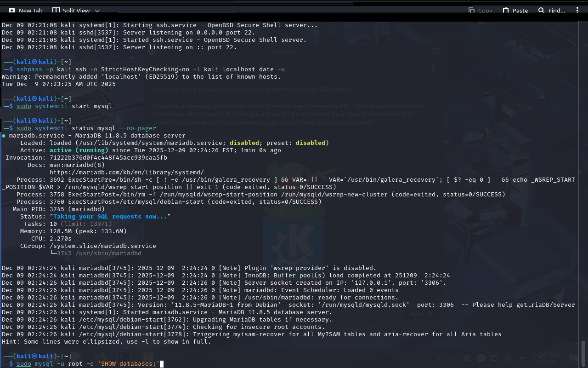
Task: Click the man:mariadbd(8) docs reference
Action: point(77,165)
